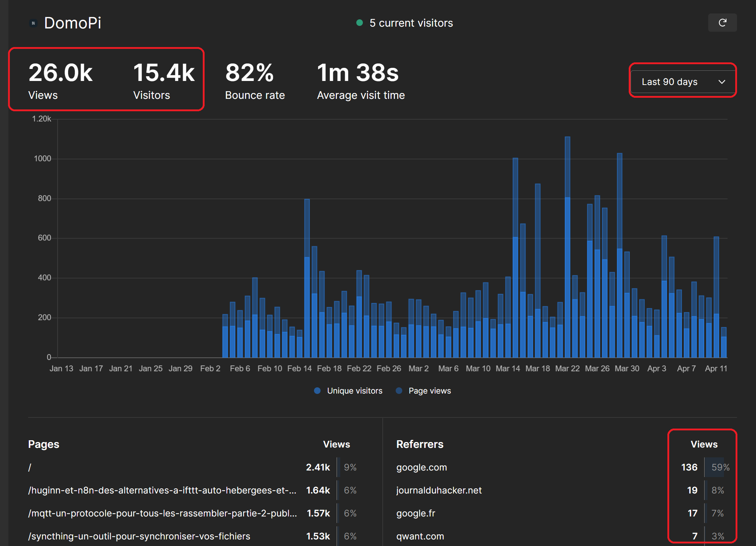Click the DomoPi site favicon icon
The height and width of the screenshot is (546, 756).
33,23
